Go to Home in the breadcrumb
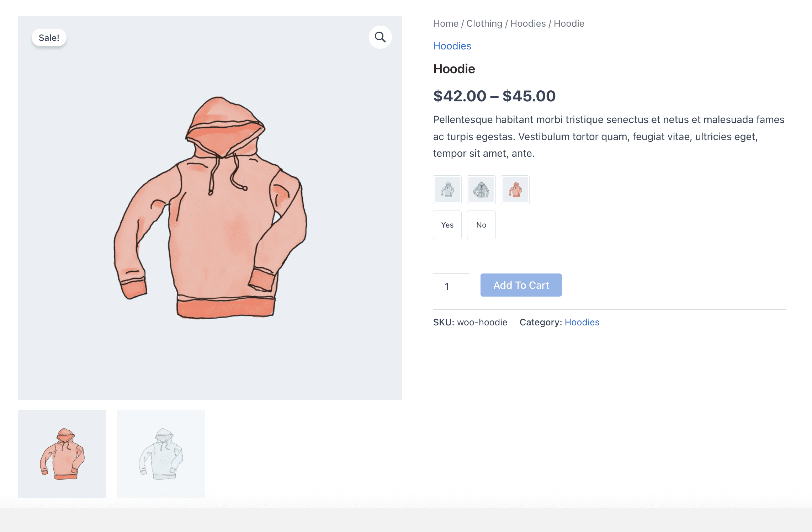The width and height of the screenshot is (812, 532). (x=446, y=23)
